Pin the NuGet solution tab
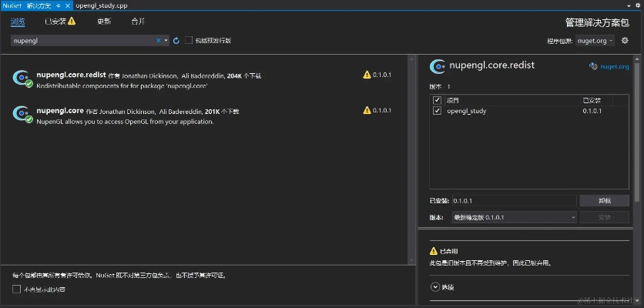 point(58,5)
